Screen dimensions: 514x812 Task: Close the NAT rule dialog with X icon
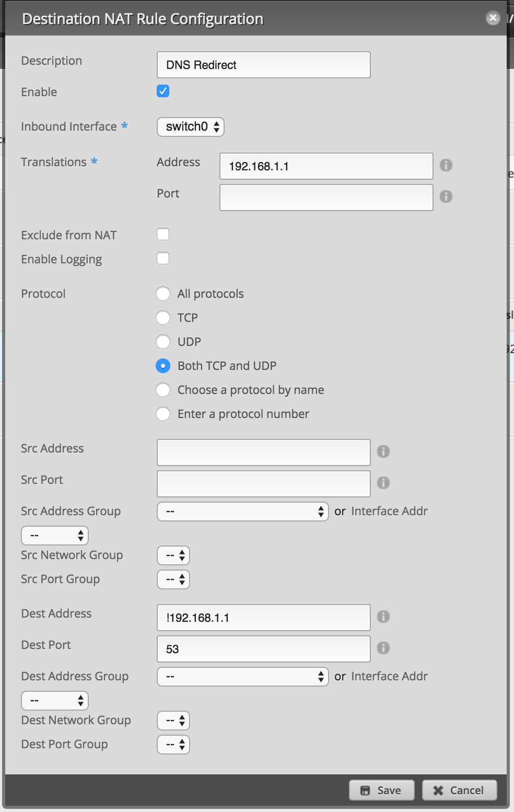tap(493, 18)
